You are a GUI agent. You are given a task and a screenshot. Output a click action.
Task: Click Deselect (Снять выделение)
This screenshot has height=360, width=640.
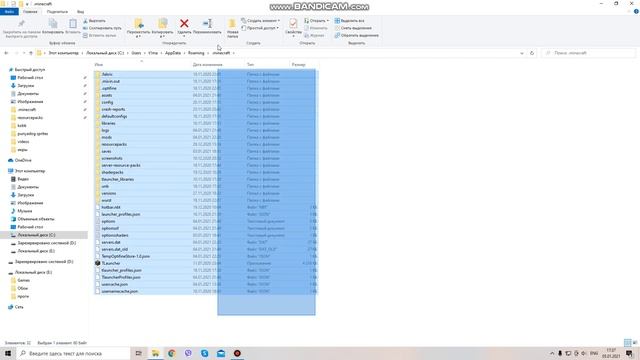[353, 28]
